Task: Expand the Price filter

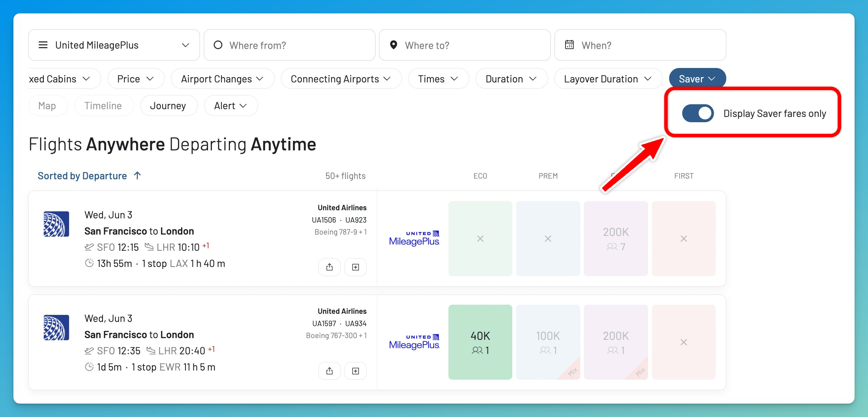Action: (136, 79)
